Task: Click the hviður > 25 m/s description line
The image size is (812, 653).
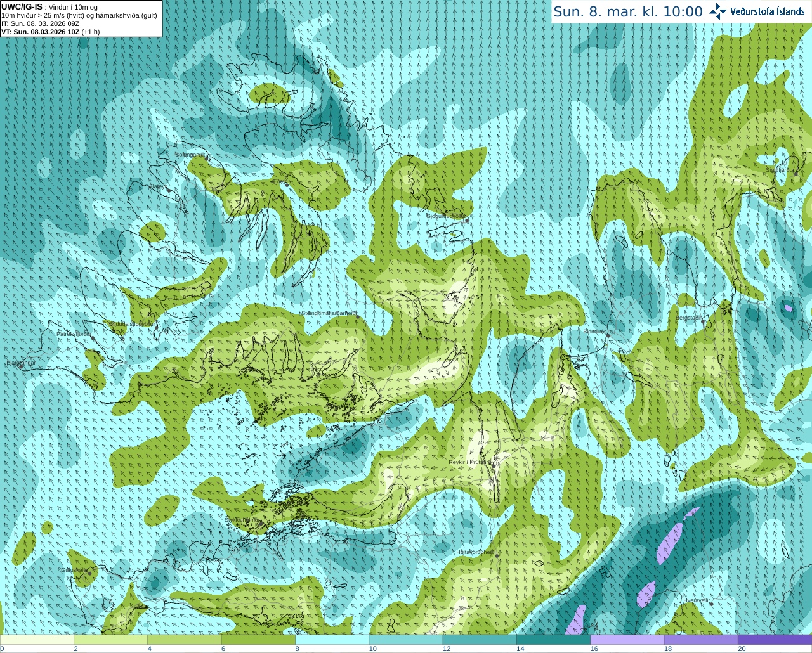Action: 79,15
